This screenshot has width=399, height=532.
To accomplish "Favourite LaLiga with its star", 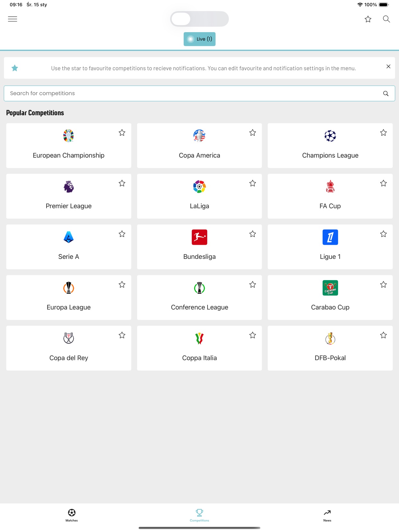I will [253, 183].
